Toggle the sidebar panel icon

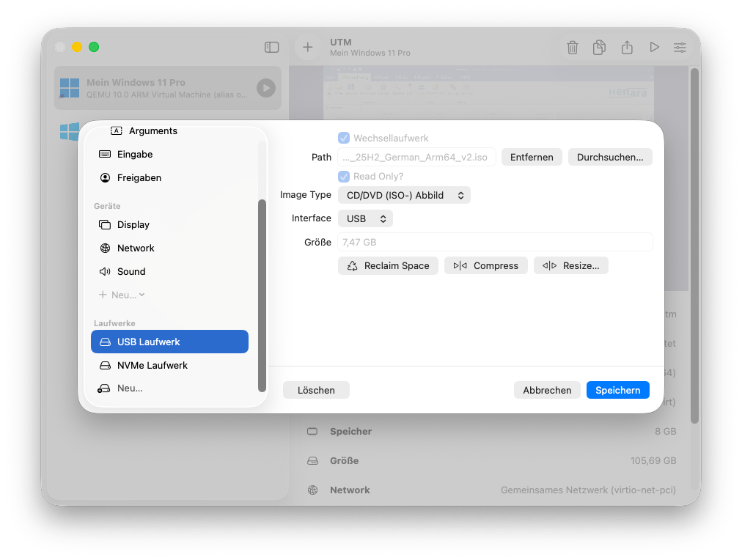click(x=271, y=47)
